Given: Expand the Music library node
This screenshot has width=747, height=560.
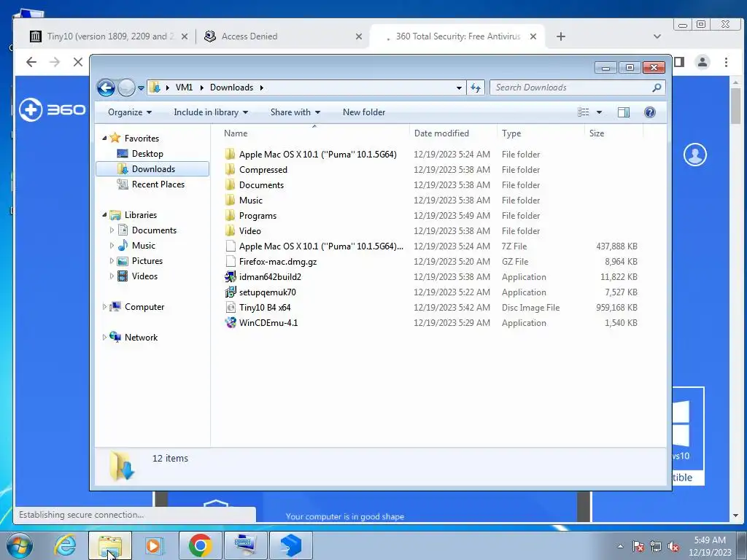Looking at the screenshot, I should pyautogui.click(x=112, y=246).
